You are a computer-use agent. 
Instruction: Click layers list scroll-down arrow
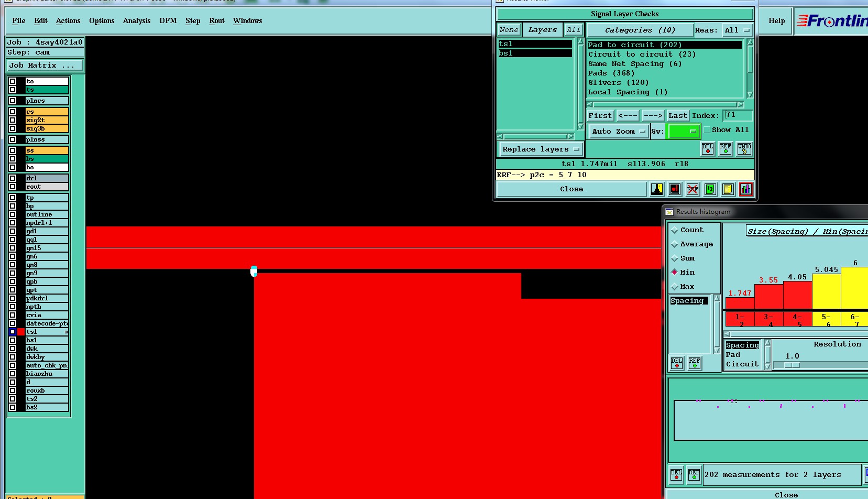(x=580, y=126)
